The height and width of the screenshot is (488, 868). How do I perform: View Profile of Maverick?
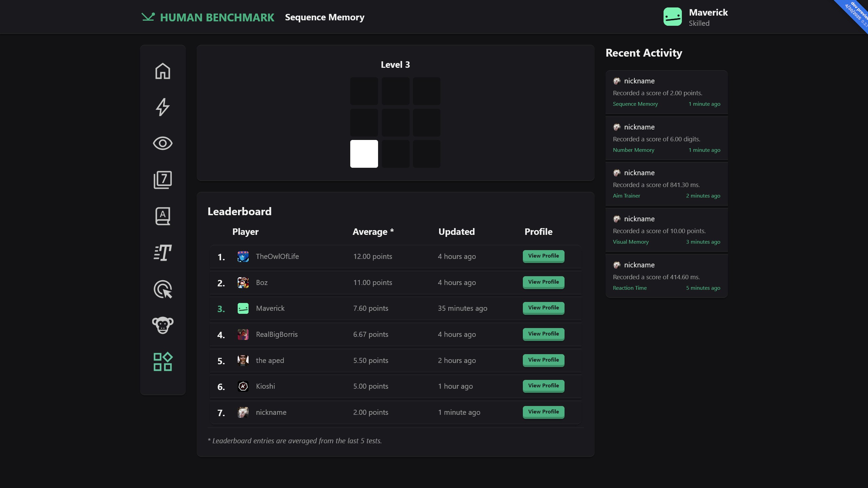pyautogui.click(x=544, y=308)
